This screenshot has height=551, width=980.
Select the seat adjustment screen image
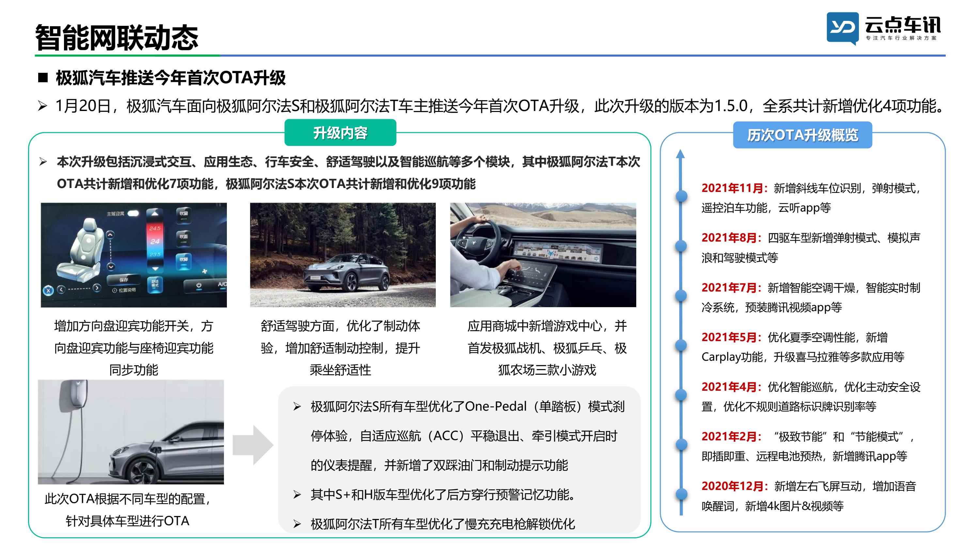[x=134, y=255]
